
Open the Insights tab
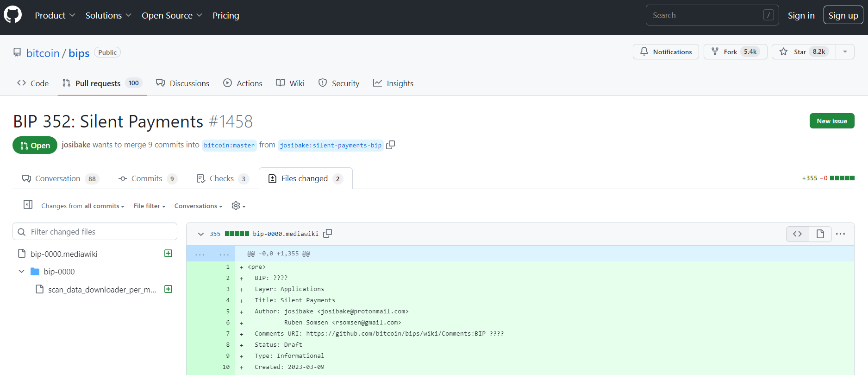(x=393, y=83)
